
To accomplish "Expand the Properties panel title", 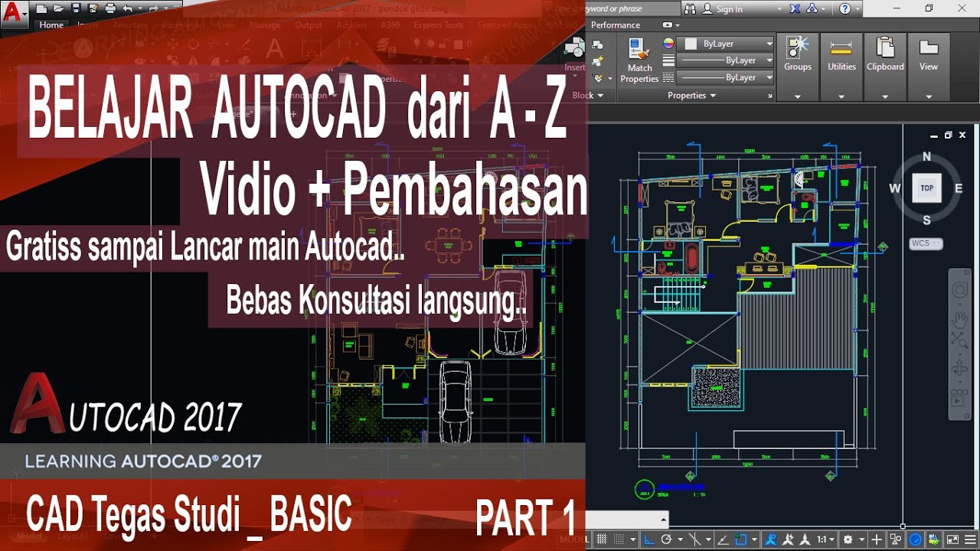I will [691, 96].
